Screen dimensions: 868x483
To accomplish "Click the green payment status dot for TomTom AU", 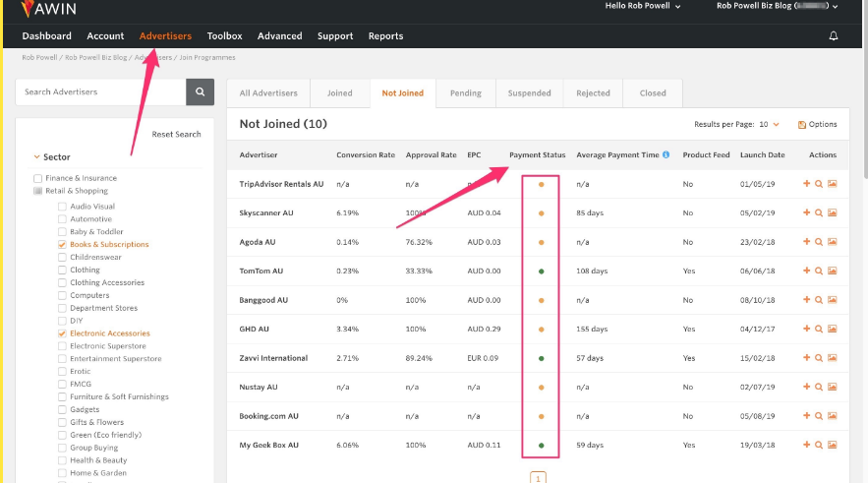I will pyautogui.click(x=541, y=271).
